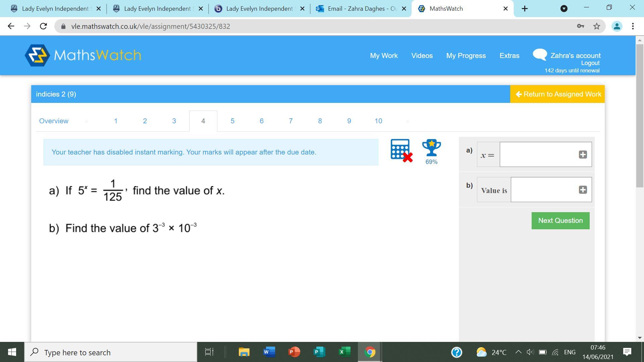The width and height of the screenshot is (644, 362).
Task: Open Chrome profile avatar icon
Action: coord(616,26)
